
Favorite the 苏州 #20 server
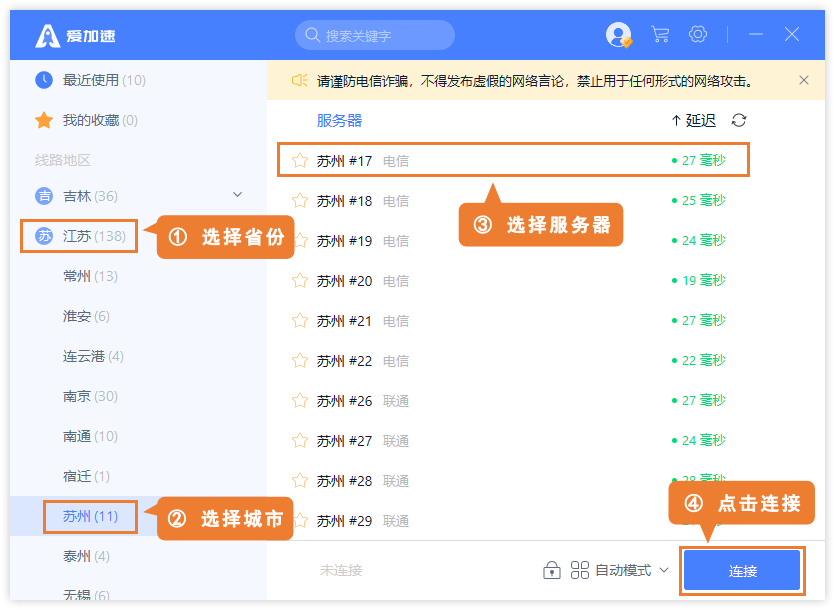[x=300, y=280]
